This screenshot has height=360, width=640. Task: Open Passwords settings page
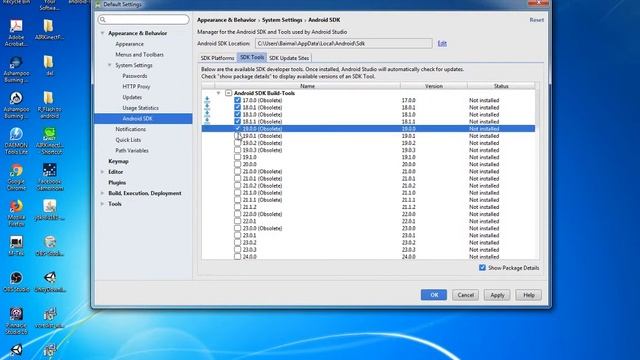(135, 76)
